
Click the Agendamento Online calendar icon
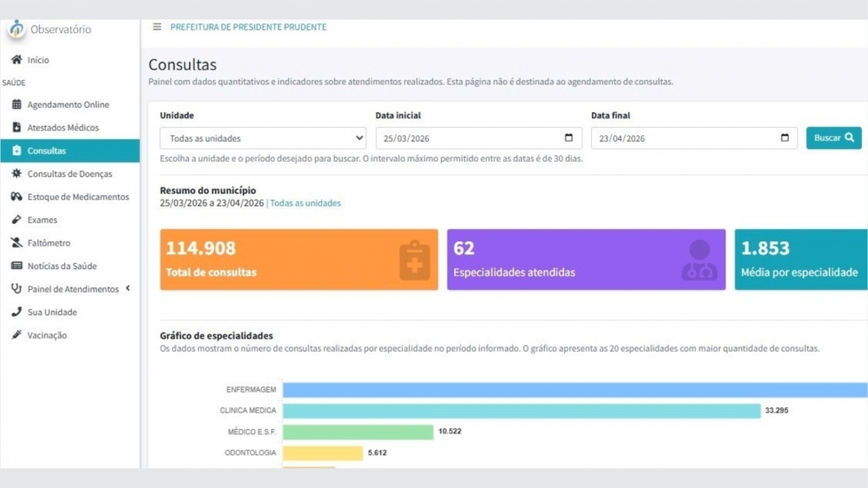pos(16,104)
